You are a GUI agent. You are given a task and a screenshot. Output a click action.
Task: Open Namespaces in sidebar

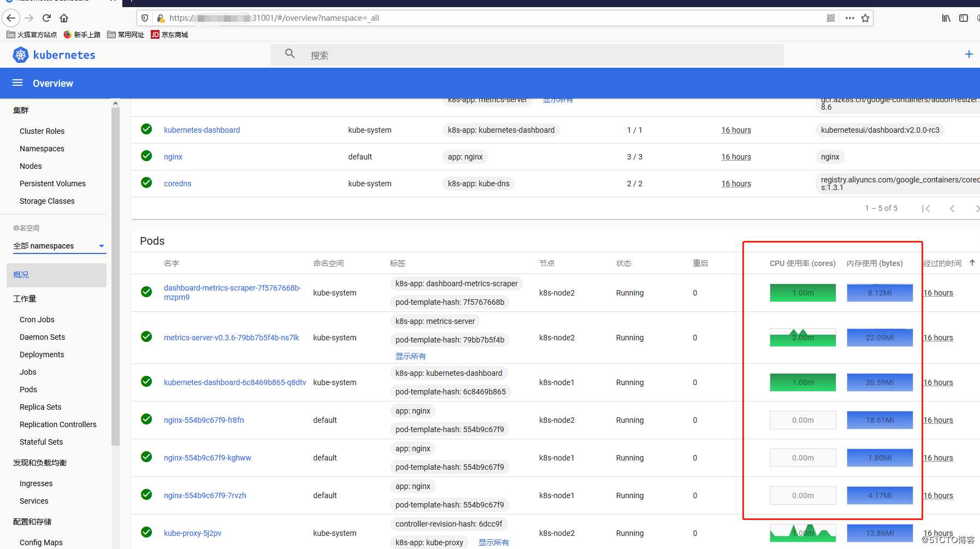42,149
